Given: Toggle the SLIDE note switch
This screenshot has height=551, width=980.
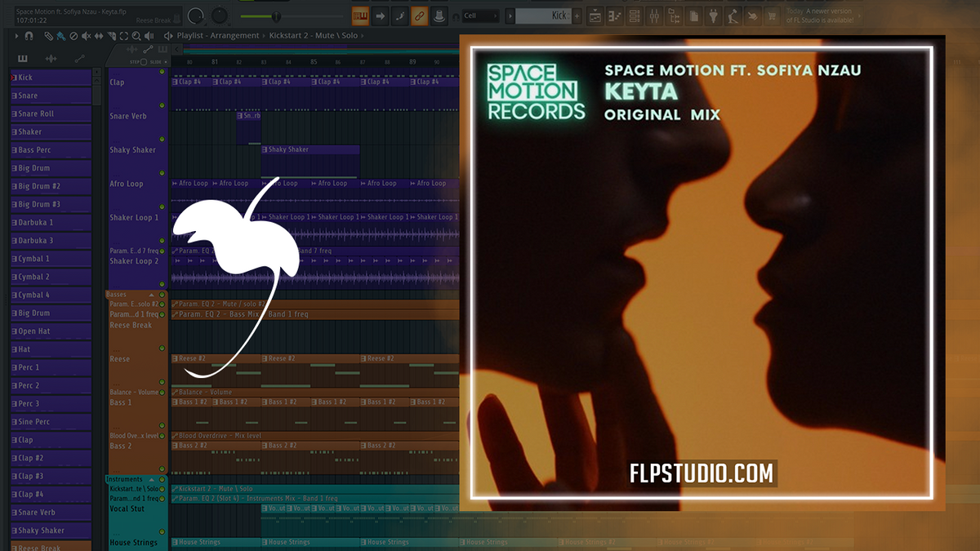Looking at the screenshot, I should [166, 61].
